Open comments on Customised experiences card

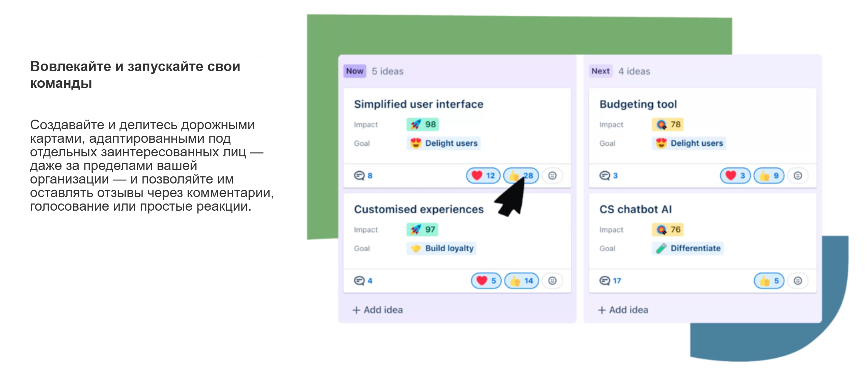click(x=363, y=281)
